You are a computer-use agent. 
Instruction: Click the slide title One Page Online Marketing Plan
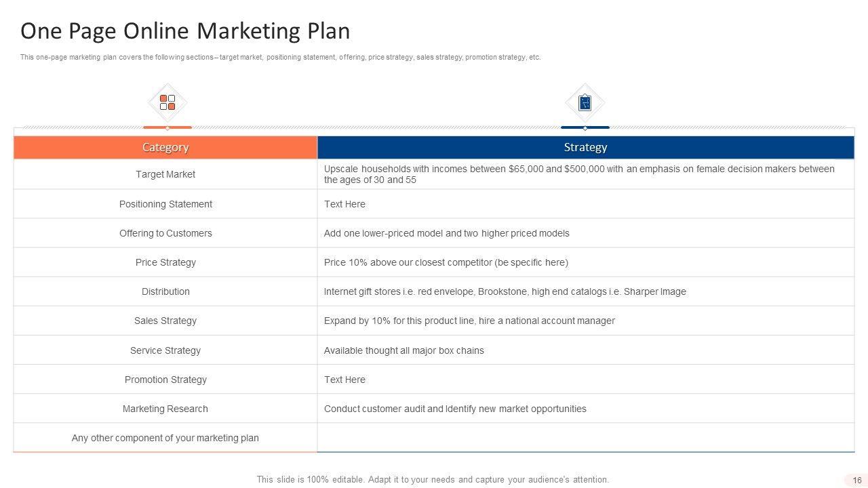tap(185, 31)
